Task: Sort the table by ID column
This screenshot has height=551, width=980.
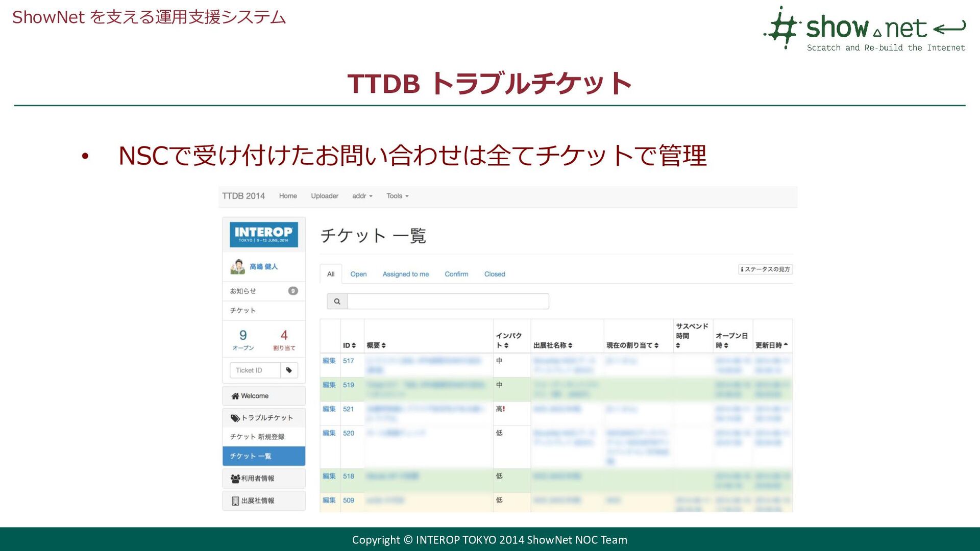Action: tap(350, 345)
